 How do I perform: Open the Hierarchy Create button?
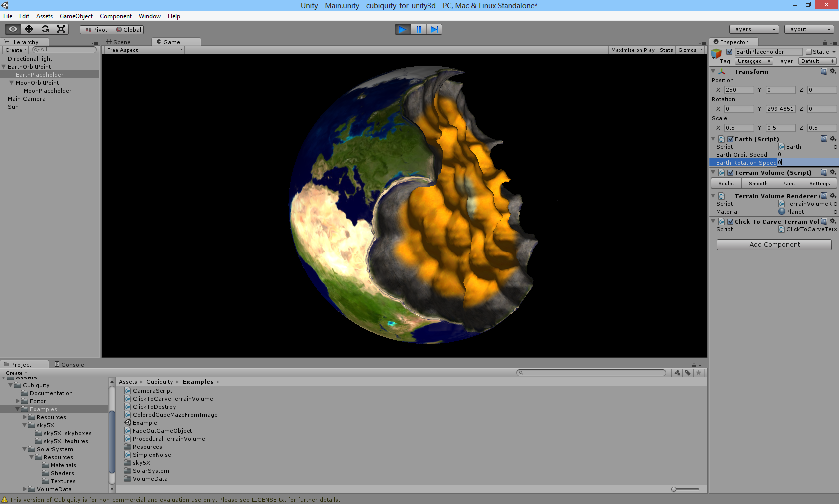[x=16, y=50]
